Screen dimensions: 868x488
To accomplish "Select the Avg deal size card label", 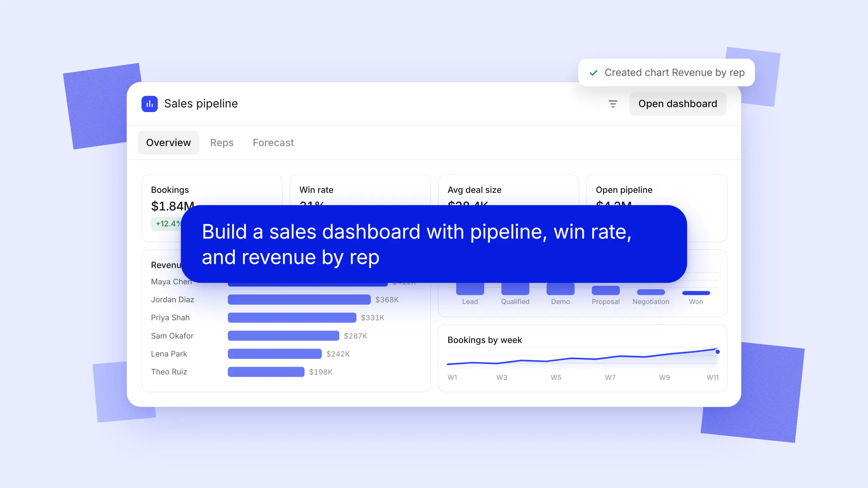I will point(474,190).
